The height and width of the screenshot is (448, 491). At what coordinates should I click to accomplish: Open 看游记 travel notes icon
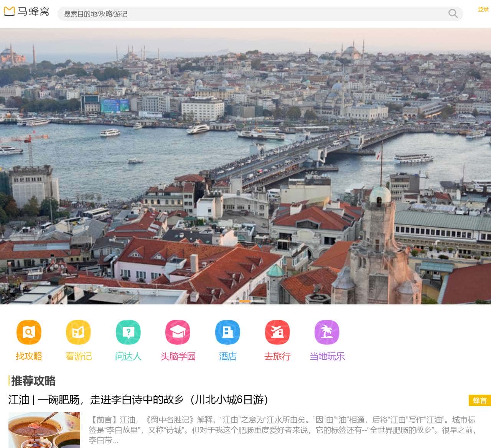[x=78, y=332]
